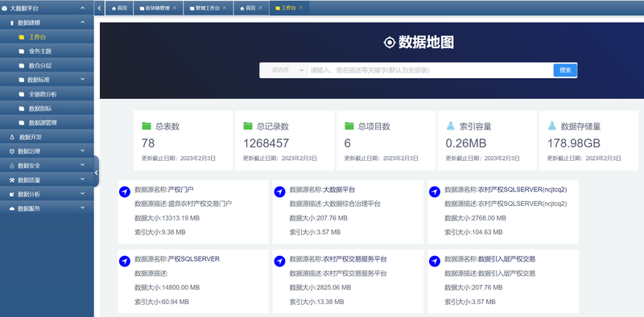Click blue arrow icon on 农村产权交易服务平台 card

tap(279, 261)
